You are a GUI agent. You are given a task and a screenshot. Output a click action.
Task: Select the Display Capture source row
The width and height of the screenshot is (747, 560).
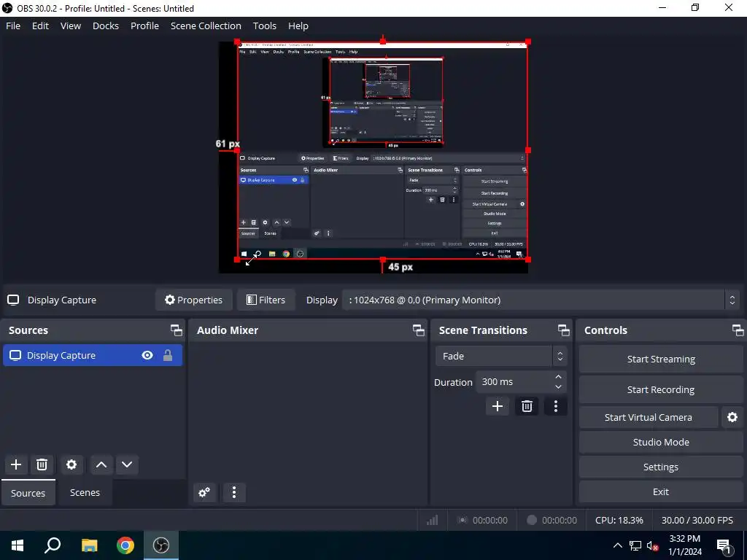click(93, 355)
